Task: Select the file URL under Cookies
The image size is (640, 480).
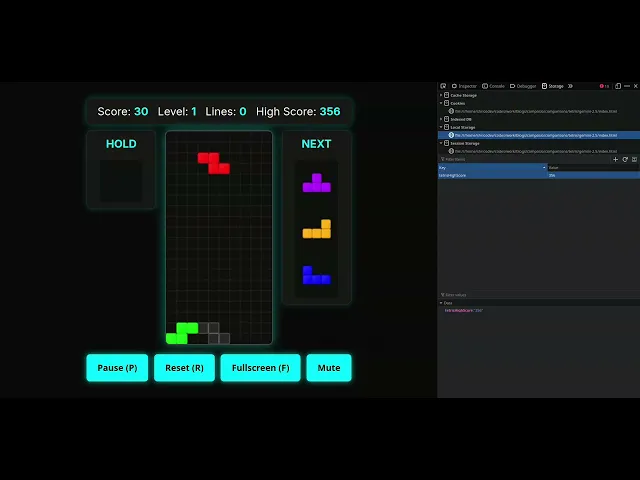Action: [536, 111]
